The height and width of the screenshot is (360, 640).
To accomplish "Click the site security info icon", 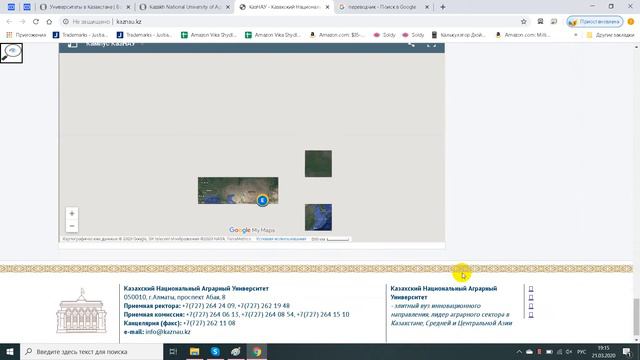I will click(x=65, y=22).
